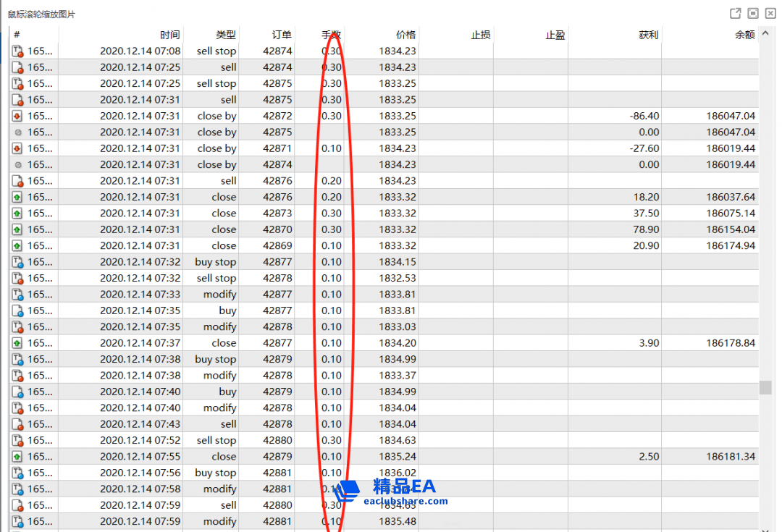
Task: Open image in new window icon
Action: (x=735, y=13)
